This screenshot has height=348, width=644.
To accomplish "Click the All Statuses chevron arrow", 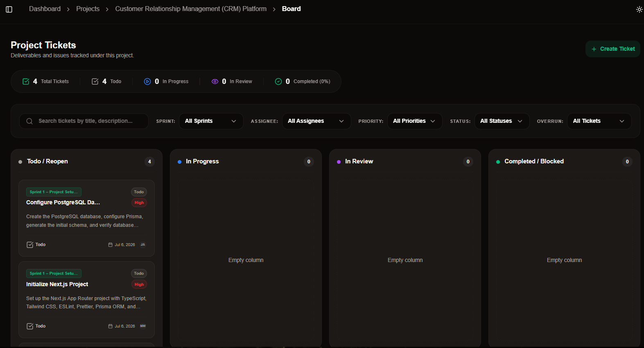I will tap(520, 121).
